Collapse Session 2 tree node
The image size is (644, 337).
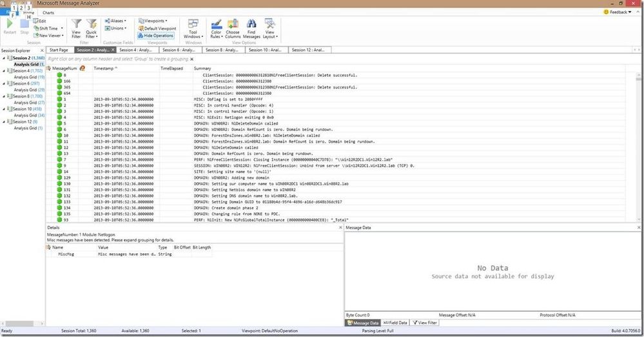(x=4, y=58)
